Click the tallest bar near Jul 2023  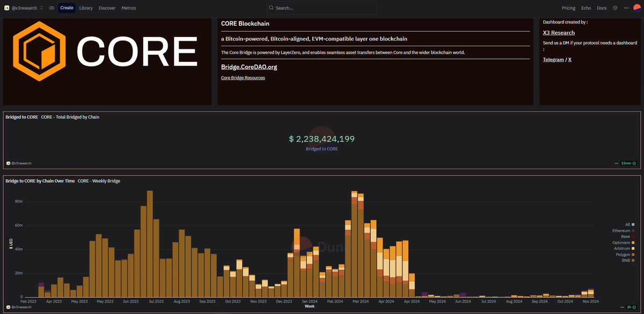click(150, 244)
